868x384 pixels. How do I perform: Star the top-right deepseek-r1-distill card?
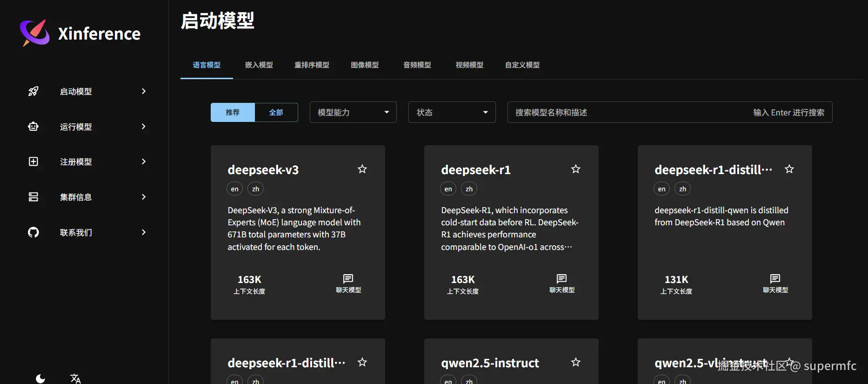coord(789,169)
